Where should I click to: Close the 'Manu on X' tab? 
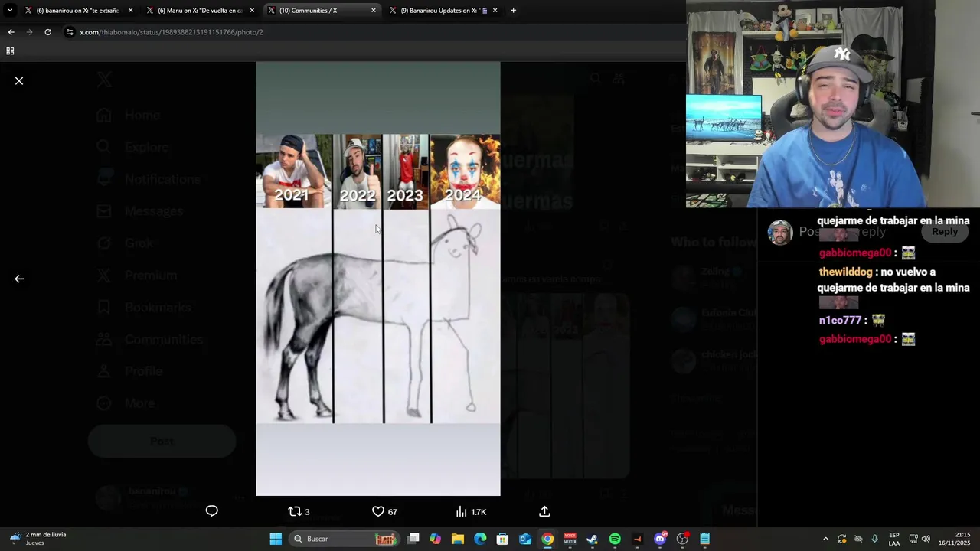[x=252, y=11]
